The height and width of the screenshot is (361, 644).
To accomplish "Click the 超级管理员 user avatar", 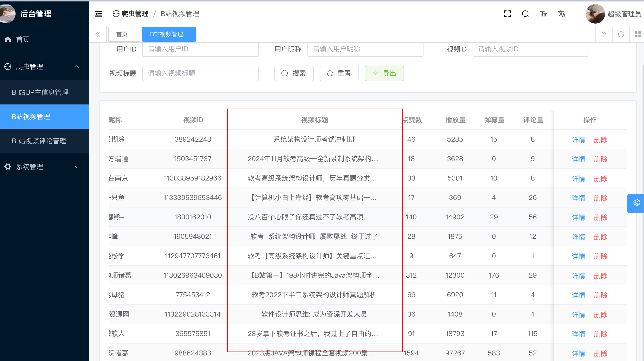I will point(595,14).
